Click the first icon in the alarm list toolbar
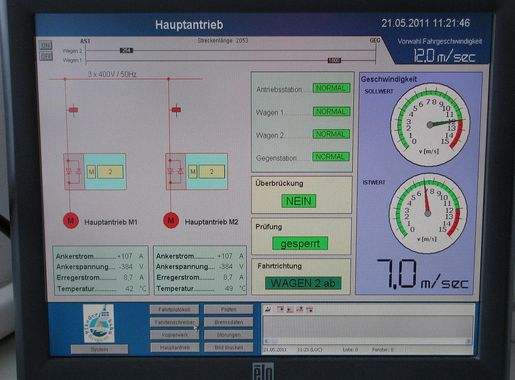Screen dimensions: 515x380 coord(268,309)
